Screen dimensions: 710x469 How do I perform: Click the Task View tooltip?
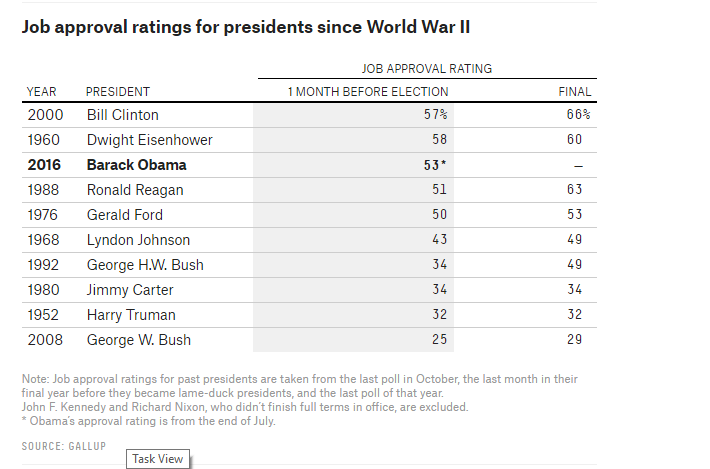tap(158, 458)
